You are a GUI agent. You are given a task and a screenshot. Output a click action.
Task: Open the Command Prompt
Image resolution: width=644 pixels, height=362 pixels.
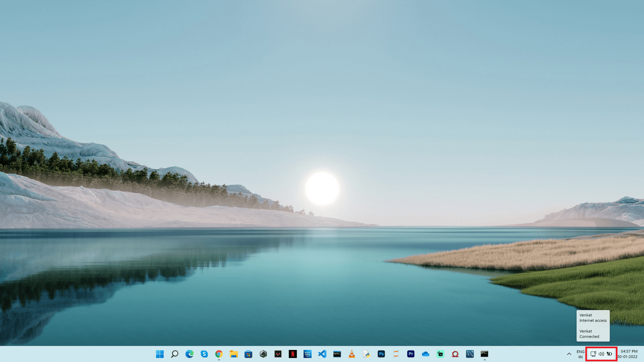tap(484, 354)
